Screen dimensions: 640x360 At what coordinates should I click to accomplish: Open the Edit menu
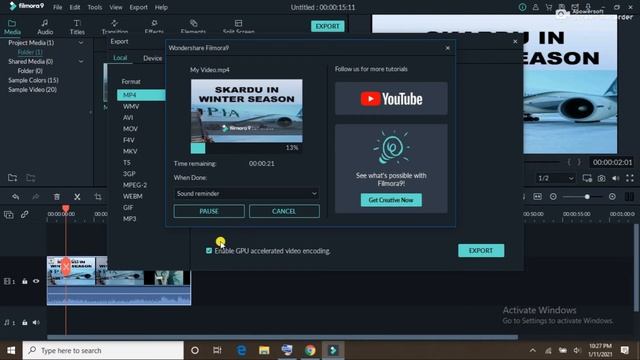coord(75,7)
